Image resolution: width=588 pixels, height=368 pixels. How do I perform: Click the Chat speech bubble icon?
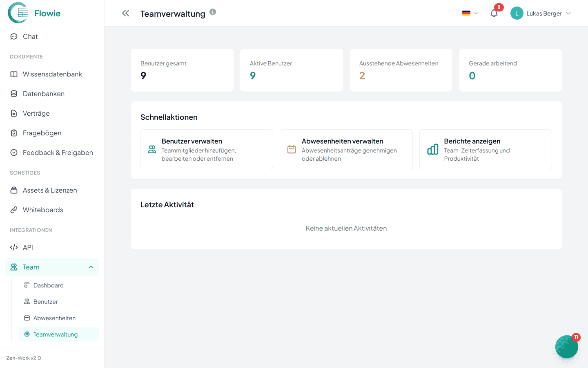point(14,36)
